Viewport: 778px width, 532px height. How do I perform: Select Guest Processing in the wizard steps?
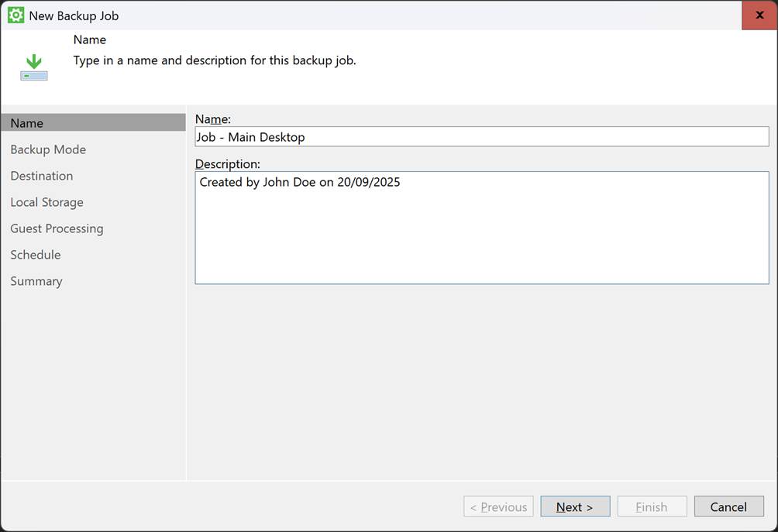point(57,228)
